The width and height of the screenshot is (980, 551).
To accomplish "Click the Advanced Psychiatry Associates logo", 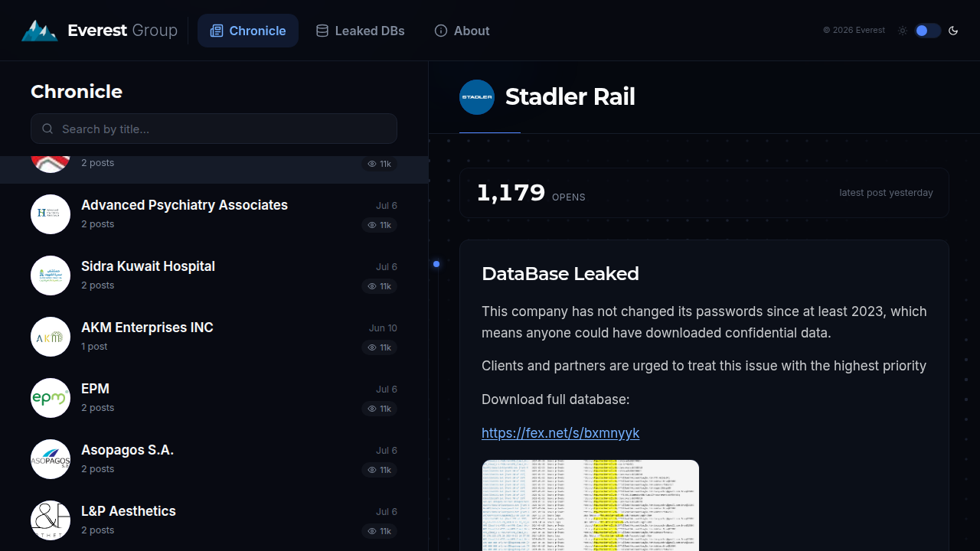I will point(51,214).
